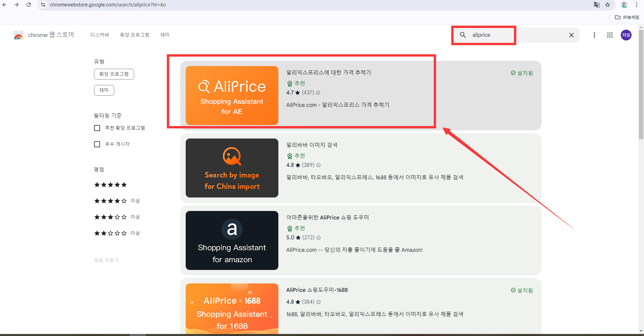644x336 pixels.
Task: Switch to the 테마 navigation tab
Action: click(165, 35)
